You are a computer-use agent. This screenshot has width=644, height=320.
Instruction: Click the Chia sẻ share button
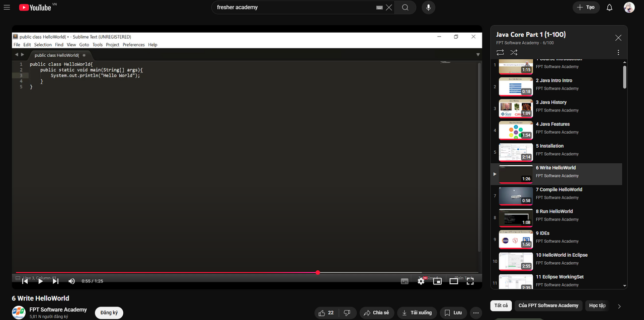(x=376, y=312)
